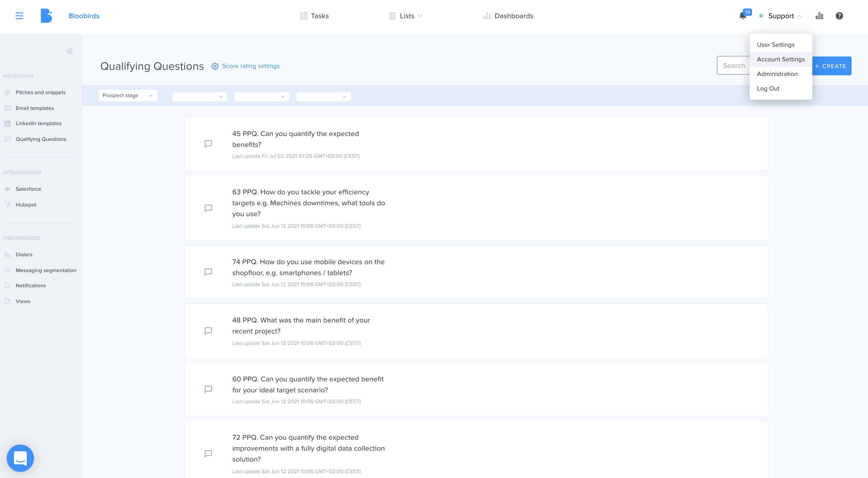The width and height of the screenshot is (868, 478).
Task: Open Notifications preferences in sidebar
Action: [x=31, y=285]
